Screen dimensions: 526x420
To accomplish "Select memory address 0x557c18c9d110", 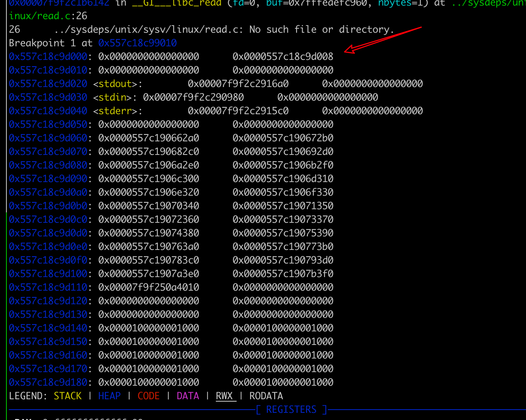I will pyautogui.click(x=48, y=287).
